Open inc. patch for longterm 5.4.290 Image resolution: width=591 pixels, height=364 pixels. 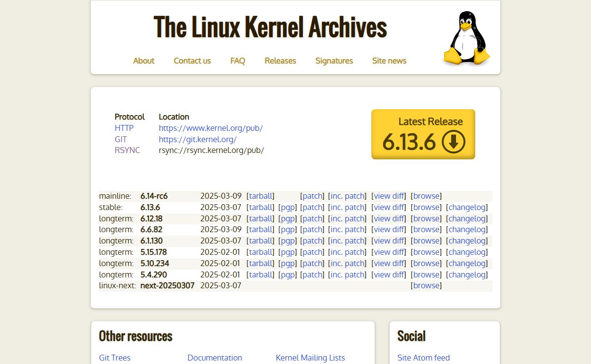click(x=348, y=274)
